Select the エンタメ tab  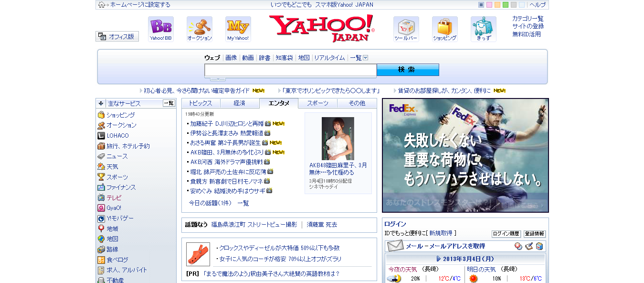(279, 103)
